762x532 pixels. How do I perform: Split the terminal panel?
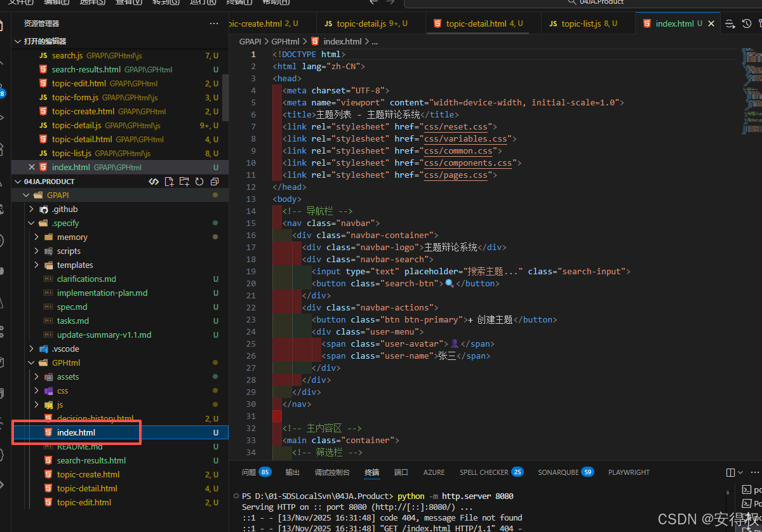(730, 472)
